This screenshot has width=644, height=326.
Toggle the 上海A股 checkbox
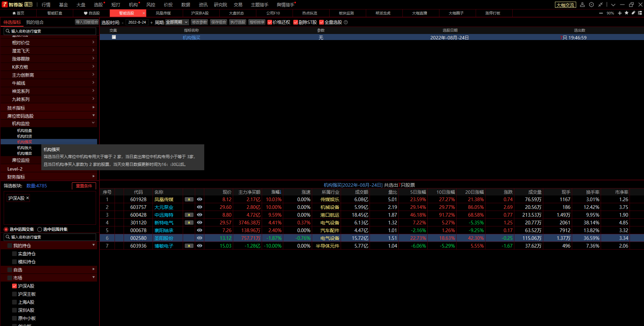coord(14,302)
